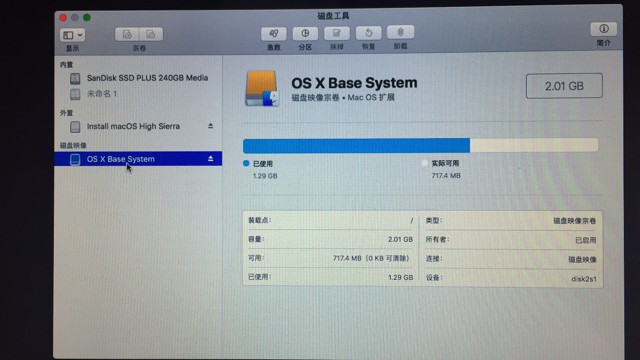Click the SanDisk SSD drive icon

coord(75,78)
